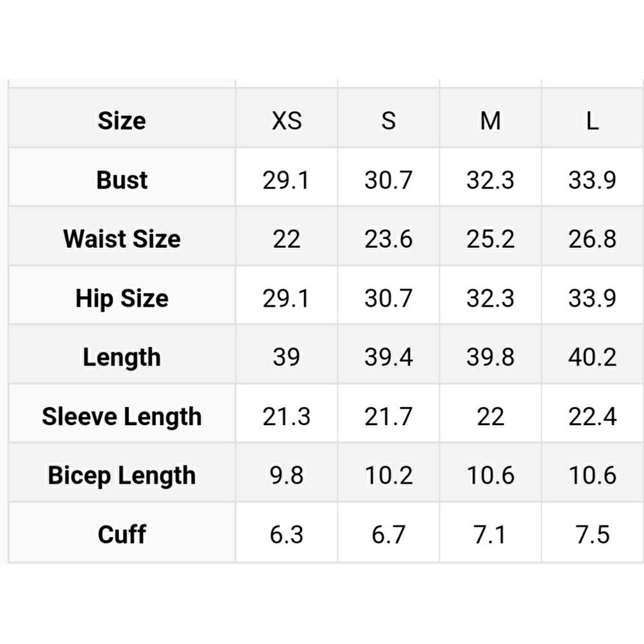Select the XS column header
Screen dimensions: 644x644
point(286,120)
